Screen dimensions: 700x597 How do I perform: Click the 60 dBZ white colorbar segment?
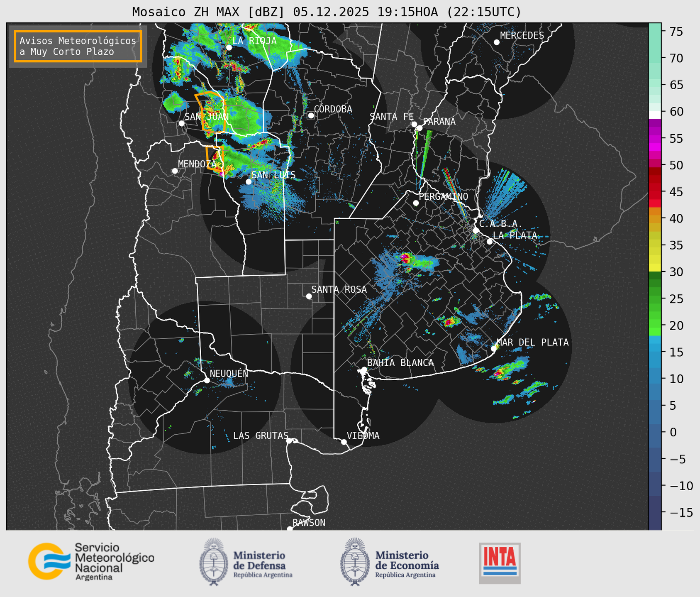[655, 115]
